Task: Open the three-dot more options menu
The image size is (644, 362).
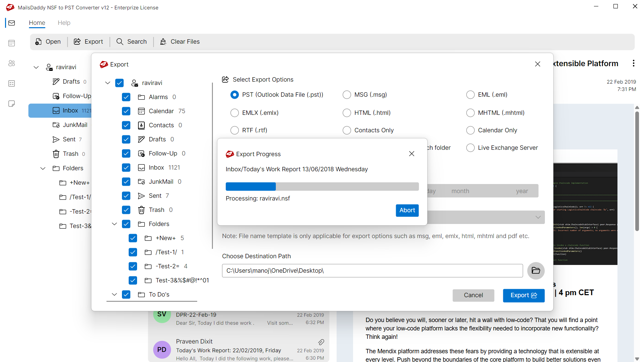Action: coord(633,63)
